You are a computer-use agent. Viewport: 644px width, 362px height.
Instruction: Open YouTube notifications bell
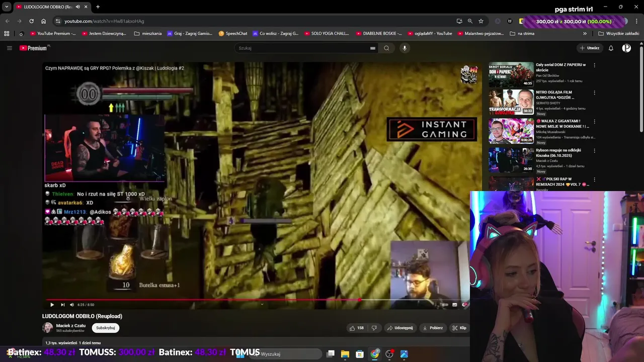611,48
